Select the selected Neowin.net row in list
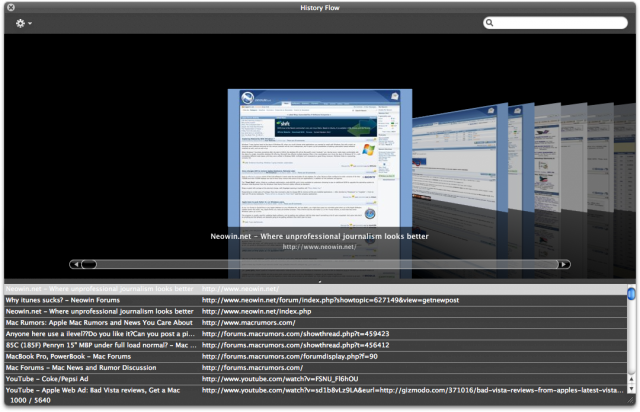 pos(316,289)
